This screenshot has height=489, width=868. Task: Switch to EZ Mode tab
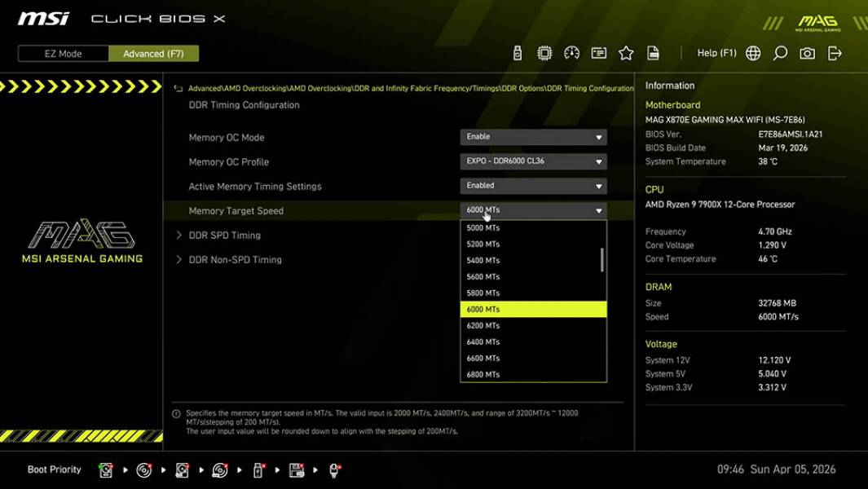[62, 53]
